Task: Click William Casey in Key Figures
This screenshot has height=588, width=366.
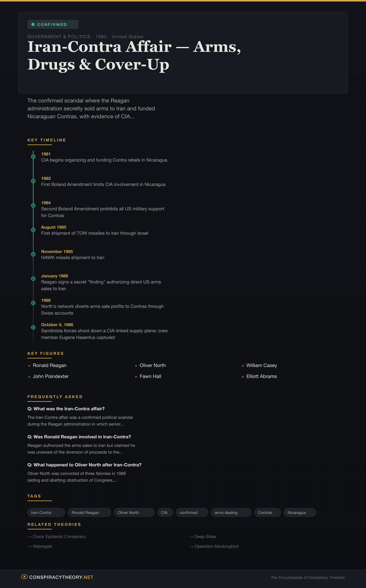Action: [x=261, y=365]
